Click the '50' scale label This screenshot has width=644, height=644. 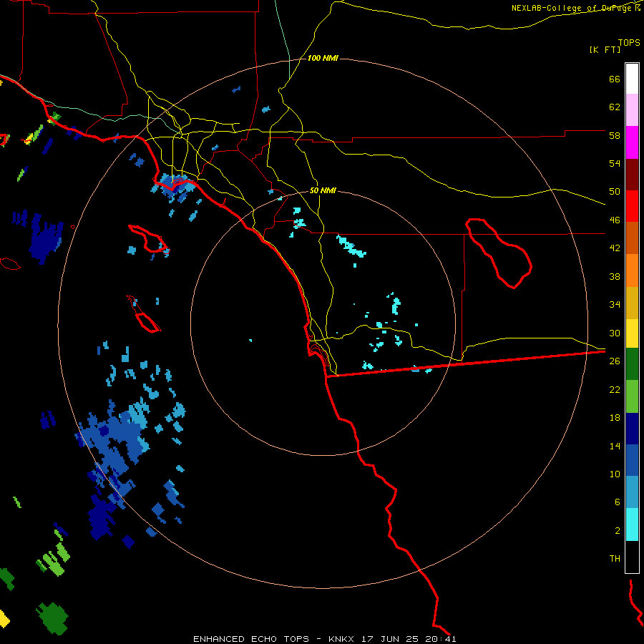pos(615,192)
